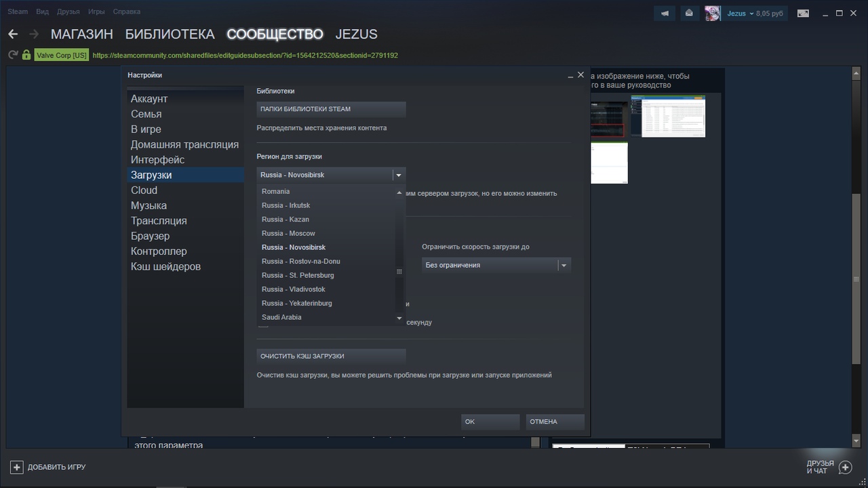Choose Romania from region list
This screenshot has height=488, width=868.
coord(325,191)
